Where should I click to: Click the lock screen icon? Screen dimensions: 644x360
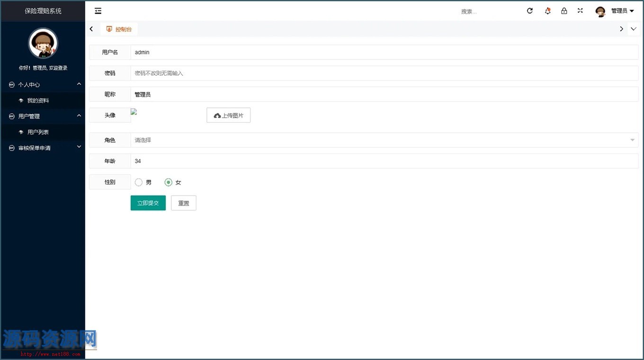564,11
